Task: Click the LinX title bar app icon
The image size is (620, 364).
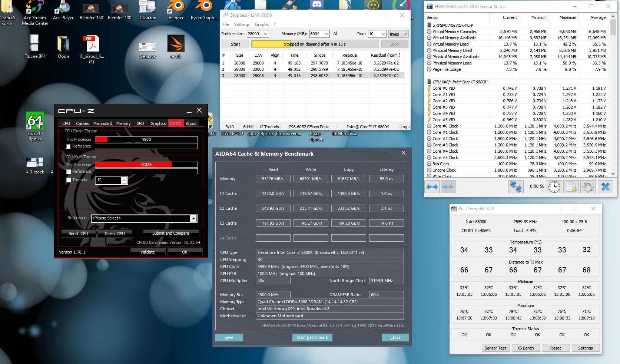Action: click(225, 15)
